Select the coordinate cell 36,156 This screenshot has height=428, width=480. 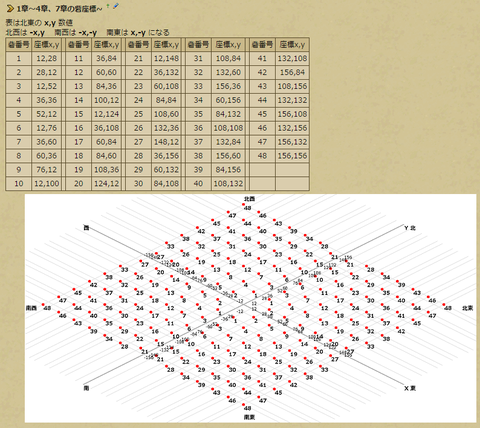(x=166, y=156)
